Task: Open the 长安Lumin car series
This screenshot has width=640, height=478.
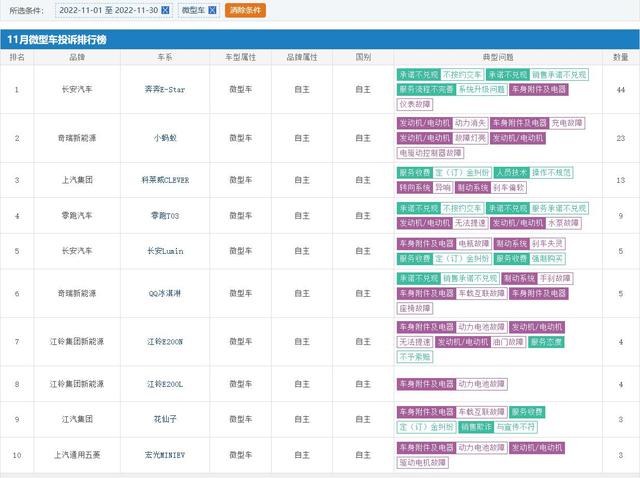Action: [x=165, y=251]
